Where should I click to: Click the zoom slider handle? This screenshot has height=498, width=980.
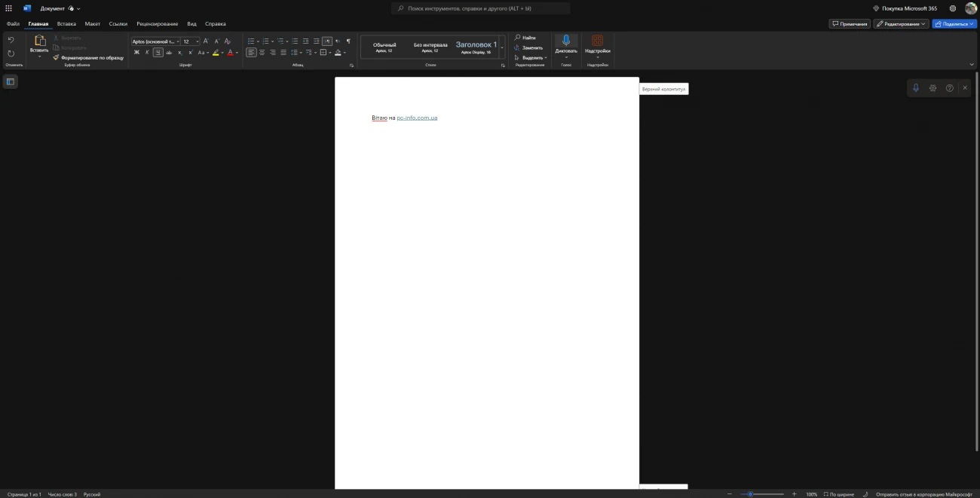[750, 494]
